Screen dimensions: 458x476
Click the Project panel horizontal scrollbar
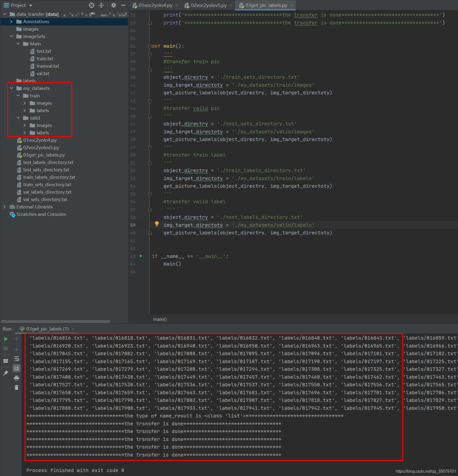[56, 321]
